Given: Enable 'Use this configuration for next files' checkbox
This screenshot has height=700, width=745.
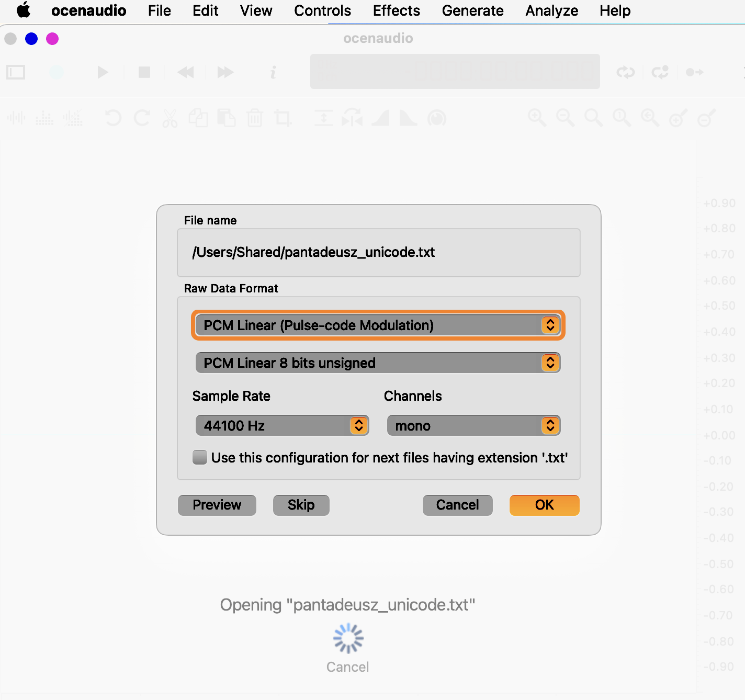Looking at the screenshot, I should click(200, 457).
